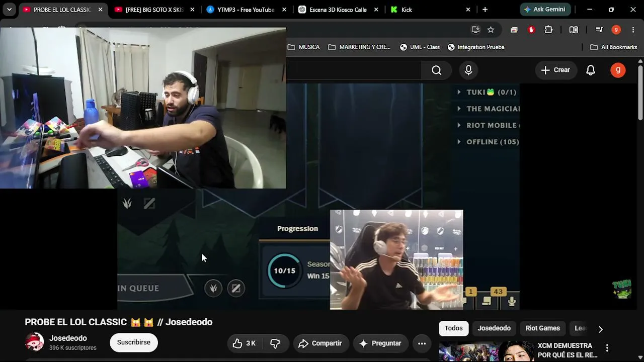This screenshot has width=644, height=362.
Task: Open the tab search dropdown
Action: (x=9, y=10)
